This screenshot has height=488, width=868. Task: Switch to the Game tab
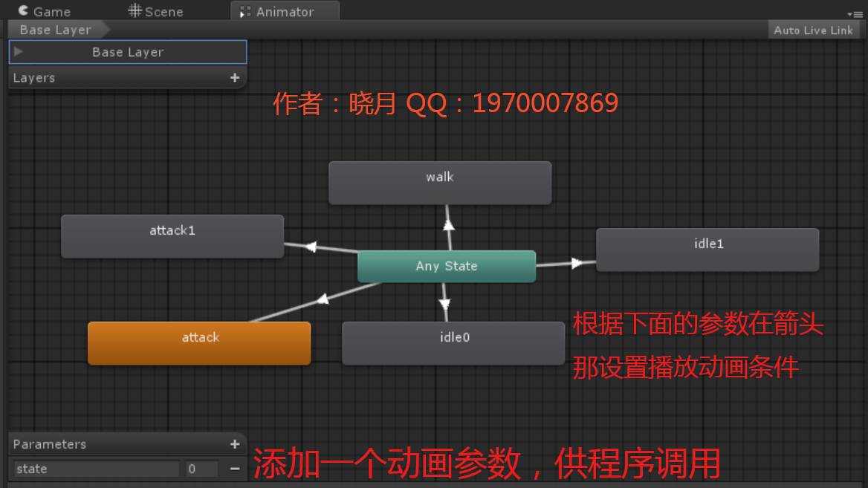45,11
